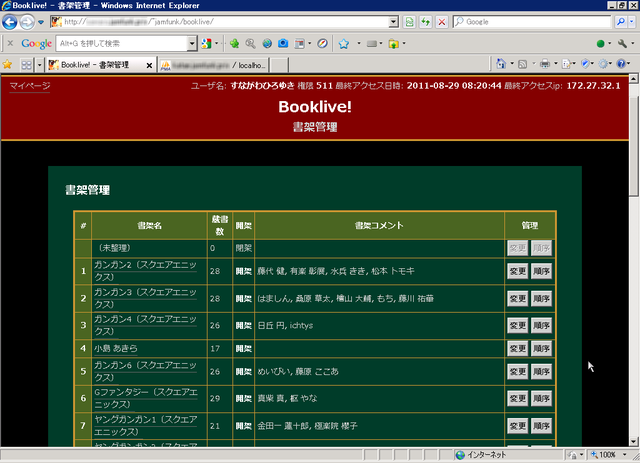The width and height of the screenshot is (640, 463).
Task: Click the マイページ link
Action: 30,86
